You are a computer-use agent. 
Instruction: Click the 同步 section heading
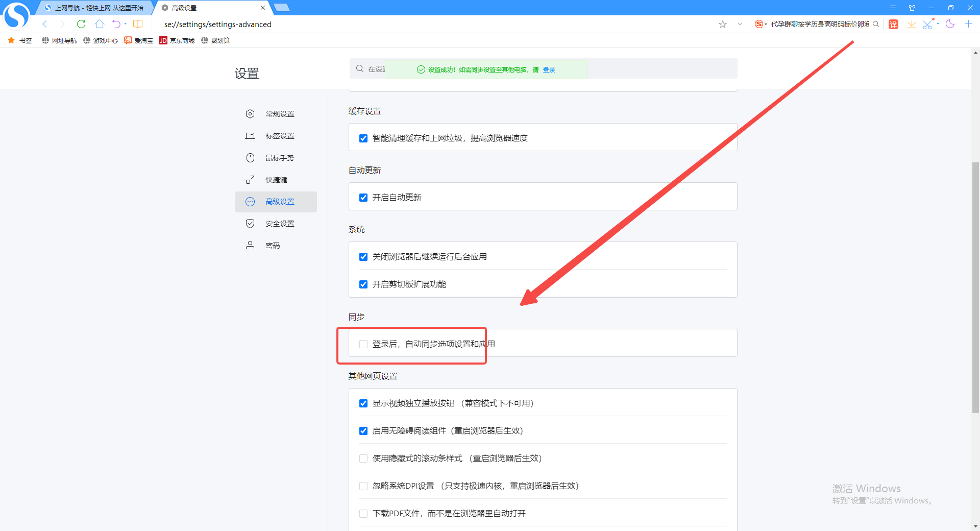(356, 317)
